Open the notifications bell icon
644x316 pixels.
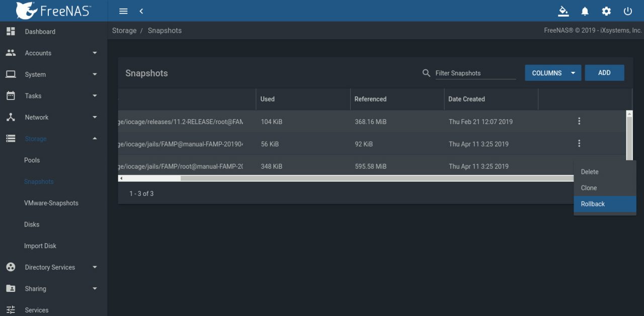(585, 11)
